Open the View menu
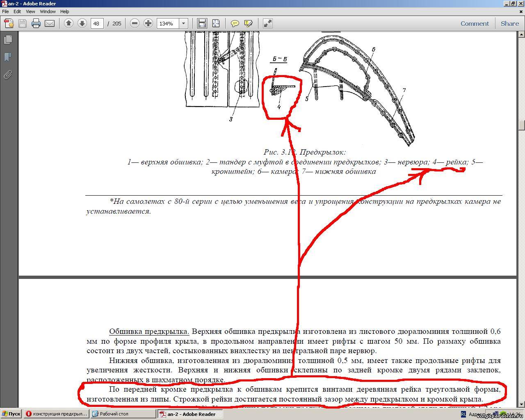The image size is (525, 420). (30, 11)
